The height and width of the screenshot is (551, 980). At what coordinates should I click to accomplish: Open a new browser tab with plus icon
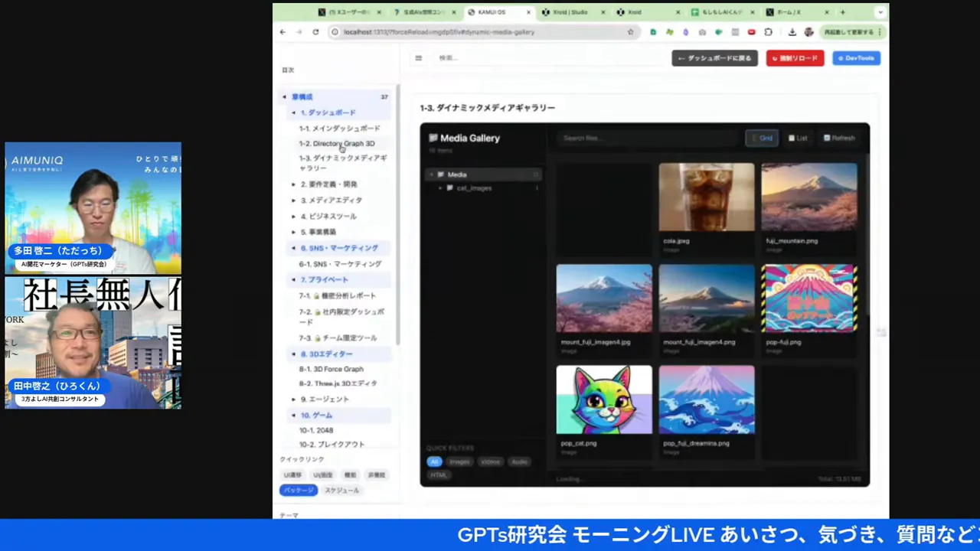pos(842,12)
